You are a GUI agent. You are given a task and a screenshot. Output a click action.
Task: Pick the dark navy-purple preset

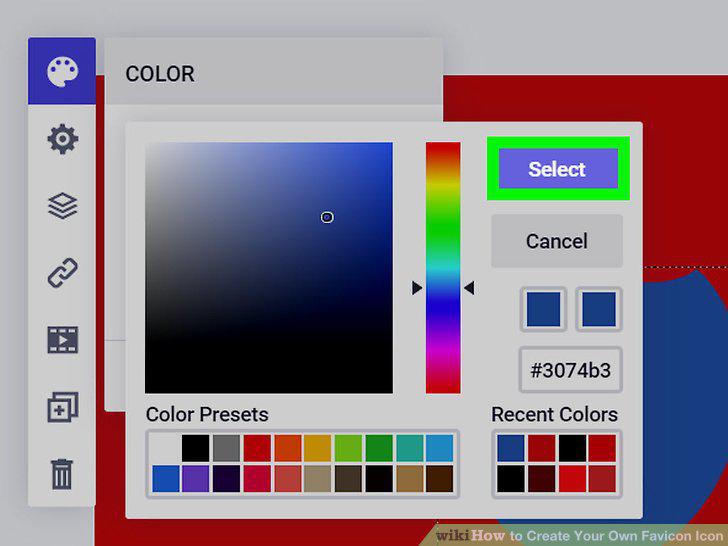[x=226, y=479]
